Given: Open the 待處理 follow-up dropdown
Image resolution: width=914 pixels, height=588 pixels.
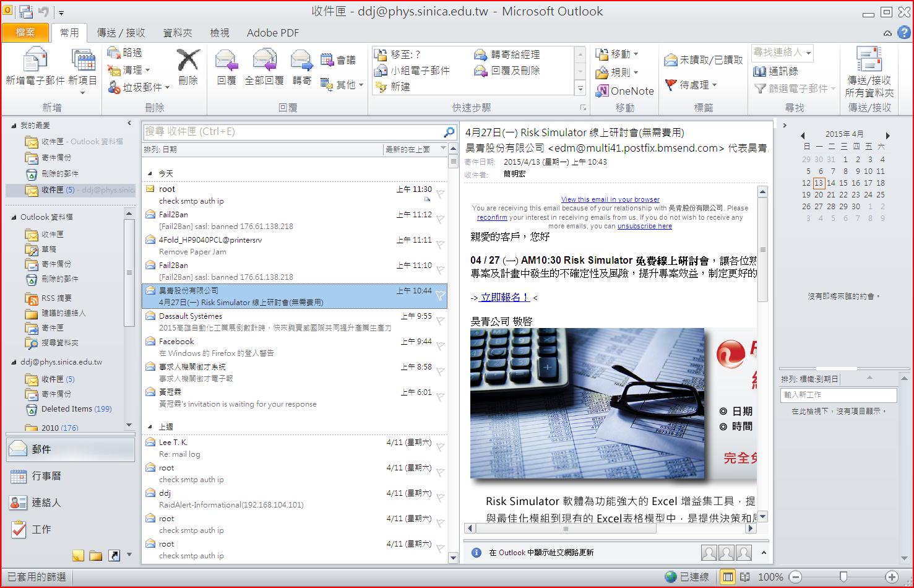Looking at the screenshot, I should (691, 85).
